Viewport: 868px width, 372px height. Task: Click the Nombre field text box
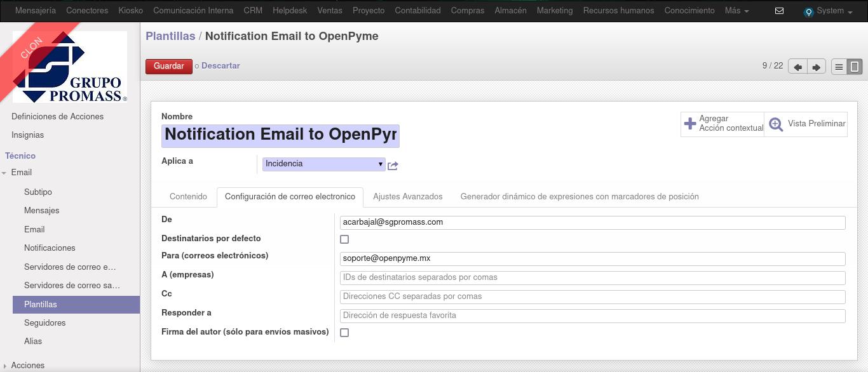[x=280, y=135]
